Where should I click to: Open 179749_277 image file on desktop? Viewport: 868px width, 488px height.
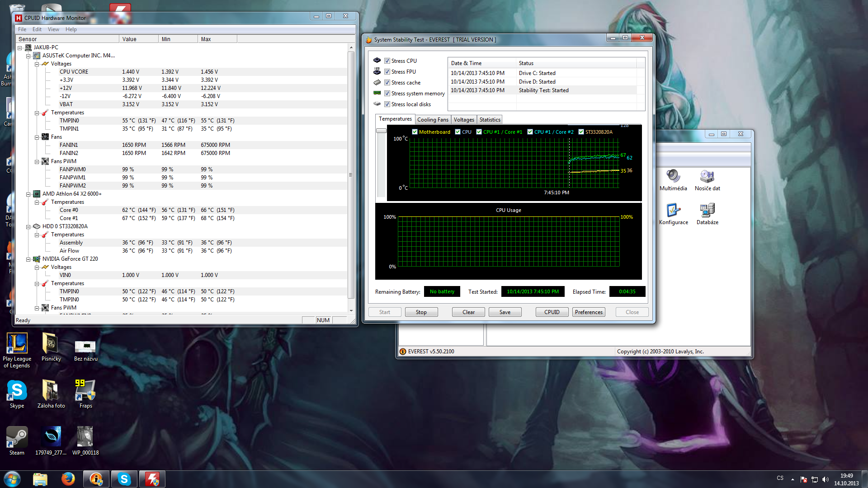(51, 441)
